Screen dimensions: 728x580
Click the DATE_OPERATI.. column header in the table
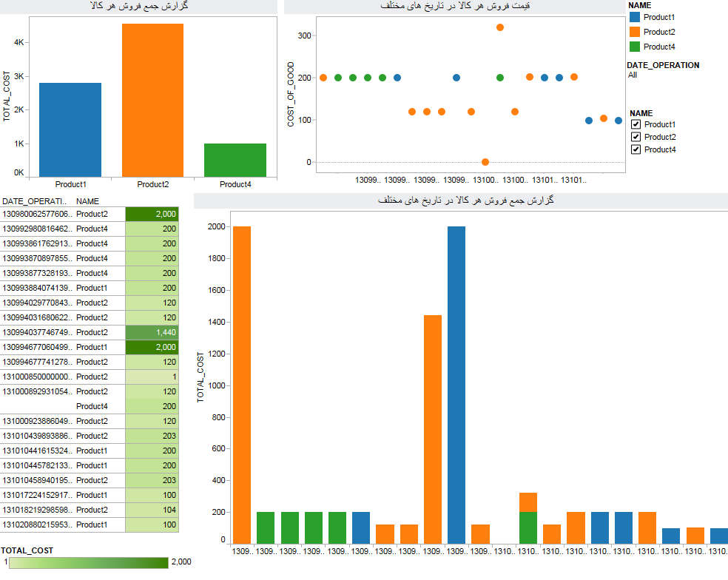point(34,201)
